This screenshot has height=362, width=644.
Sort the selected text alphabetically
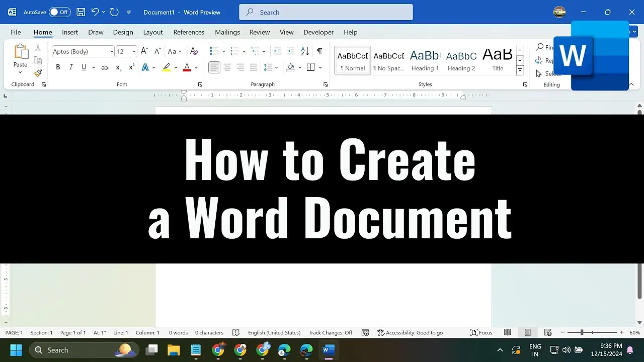(x=305, y=51)
